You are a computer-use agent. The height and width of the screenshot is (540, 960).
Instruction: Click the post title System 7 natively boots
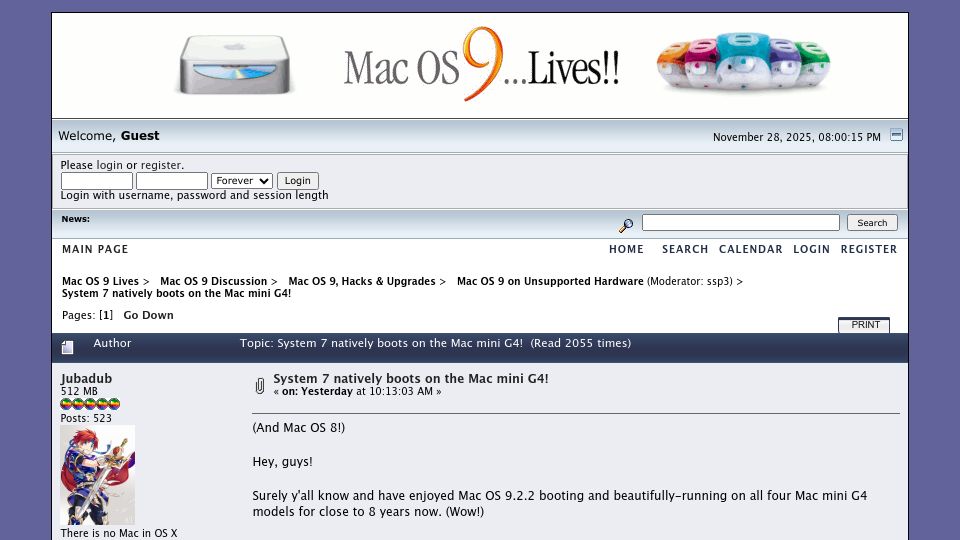coord(411,378)
